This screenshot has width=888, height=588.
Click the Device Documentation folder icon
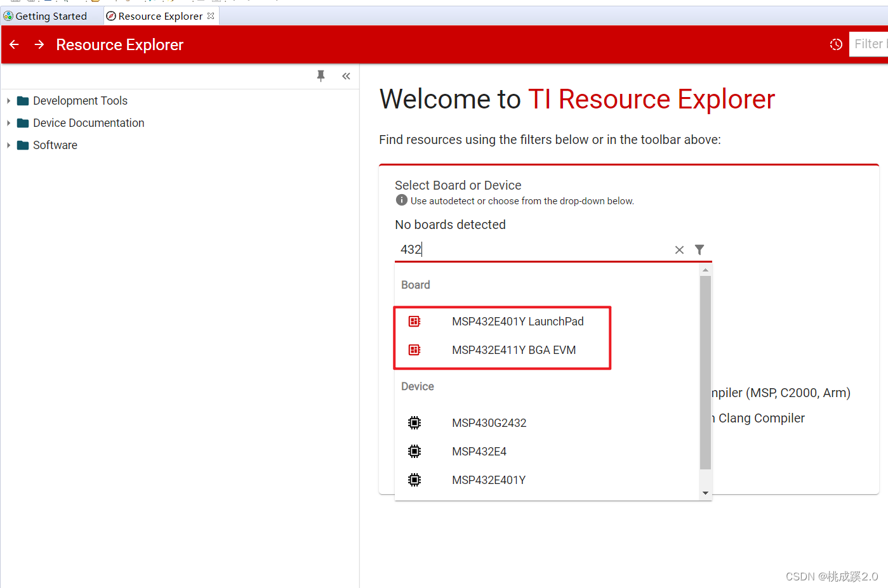coord(23,123)
